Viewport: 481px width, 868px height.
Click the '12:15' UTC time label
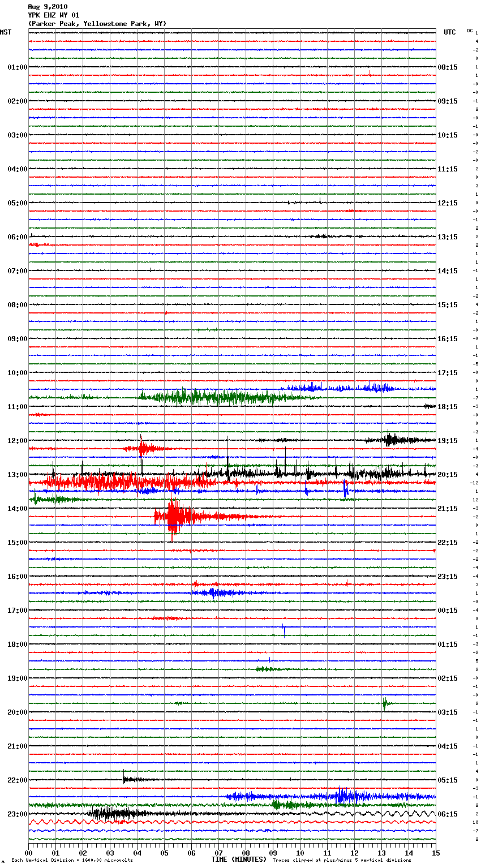click(x=448, y=203)
